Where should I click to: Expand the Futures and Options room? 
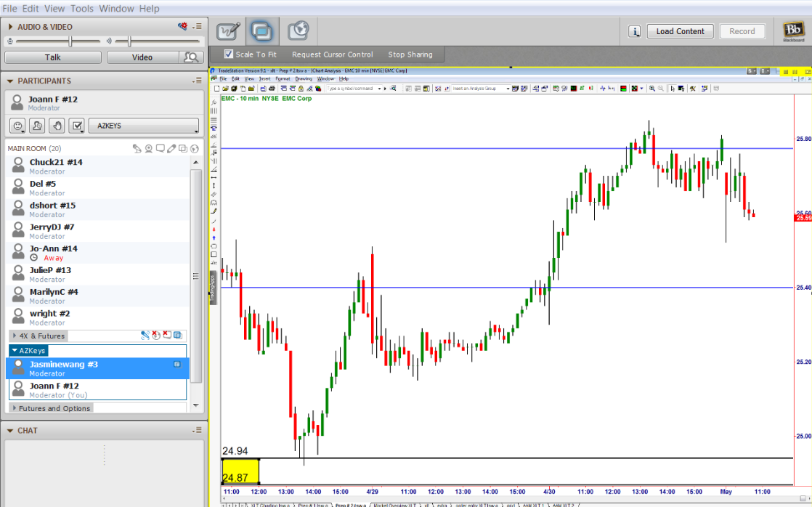pos(15,408)
